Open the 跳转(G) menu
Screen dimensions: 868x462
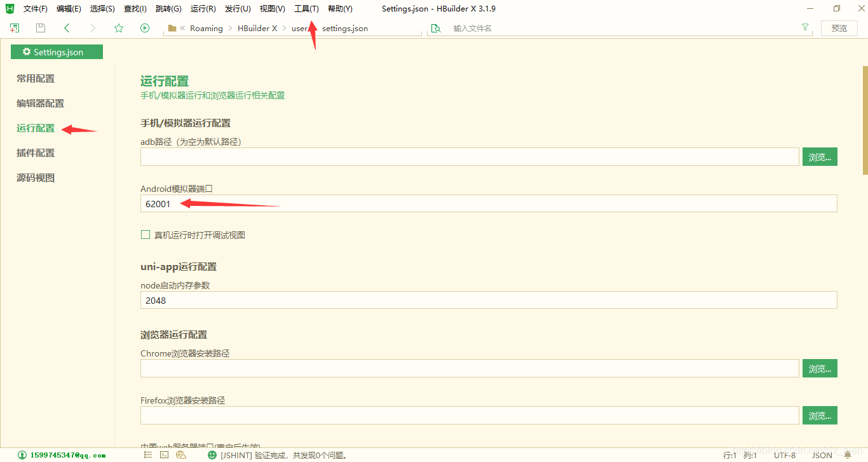(168, 9)
